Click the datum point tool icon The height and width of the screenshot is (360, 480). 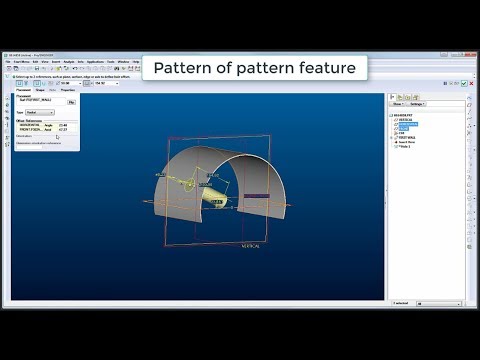[x=469, y=126]
